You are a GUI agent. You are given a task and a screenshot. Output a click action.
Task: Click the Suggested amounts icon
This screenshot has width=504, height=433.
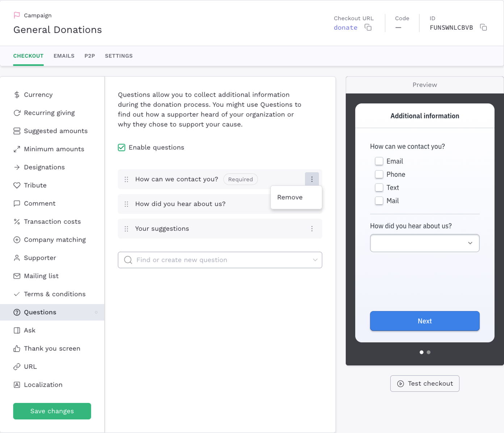point(17,131)
